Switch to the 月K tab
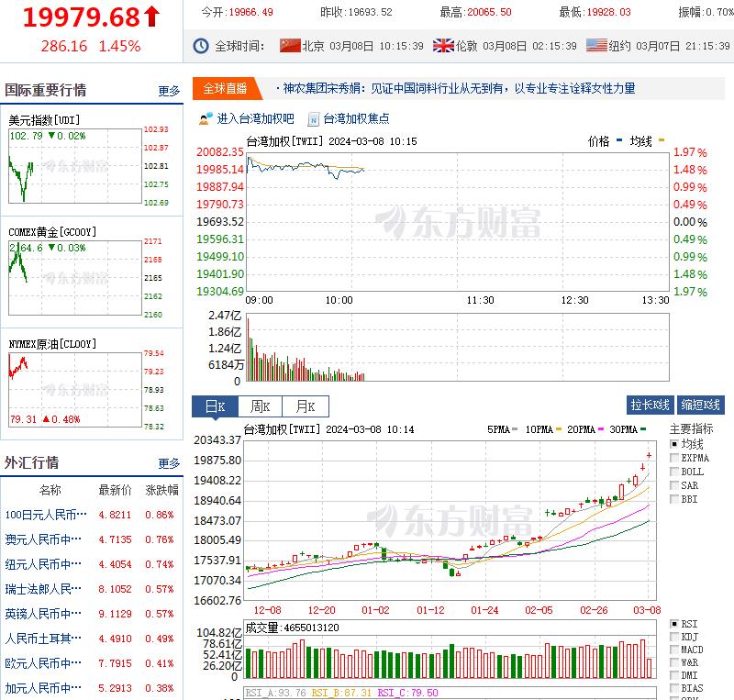This screenshot has width=734, height=700. click(306, 406)
